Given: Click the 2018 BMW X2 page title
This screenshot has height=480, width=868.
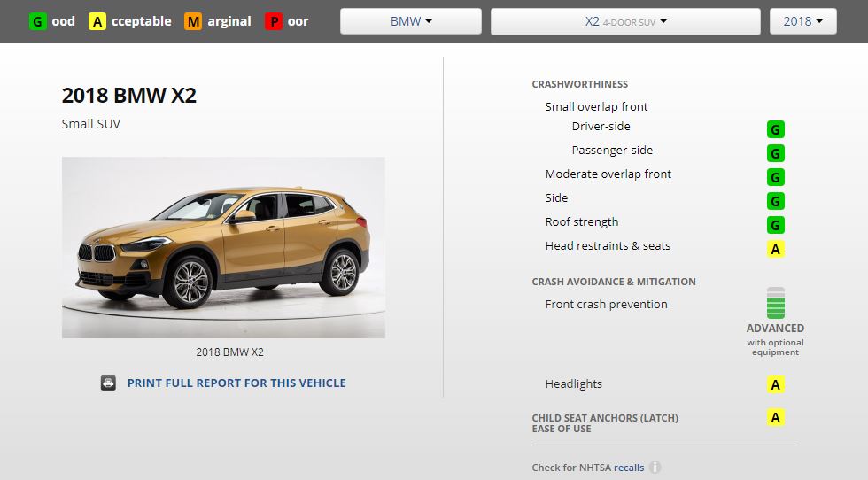Looking at the screenshot, I should coord(129,96).
